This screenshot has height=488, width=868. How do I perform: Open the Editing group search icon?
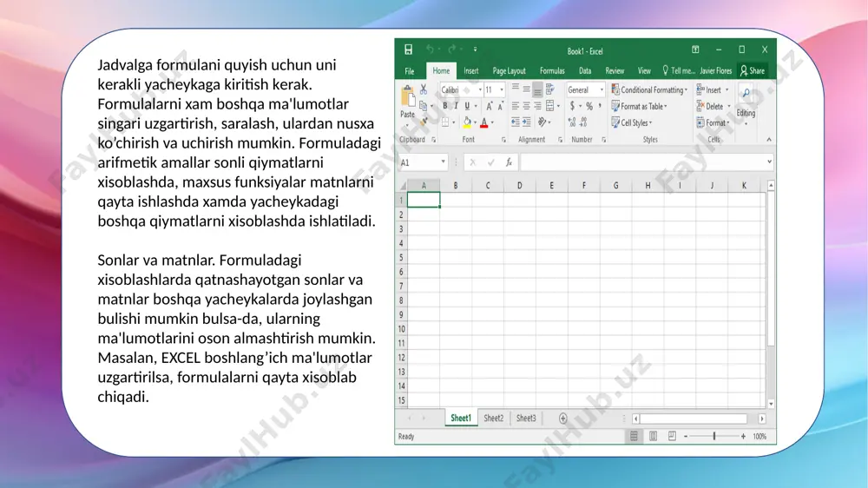(746, 94)
